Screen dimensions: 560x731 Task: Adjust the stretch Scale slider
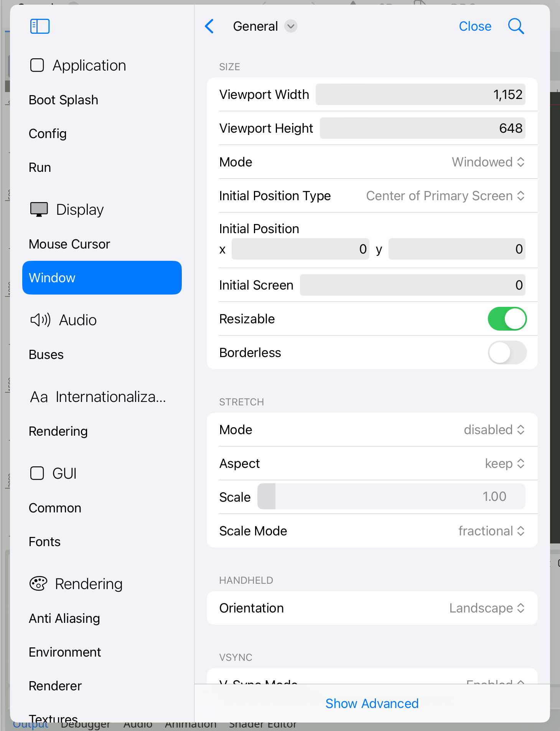391,497
